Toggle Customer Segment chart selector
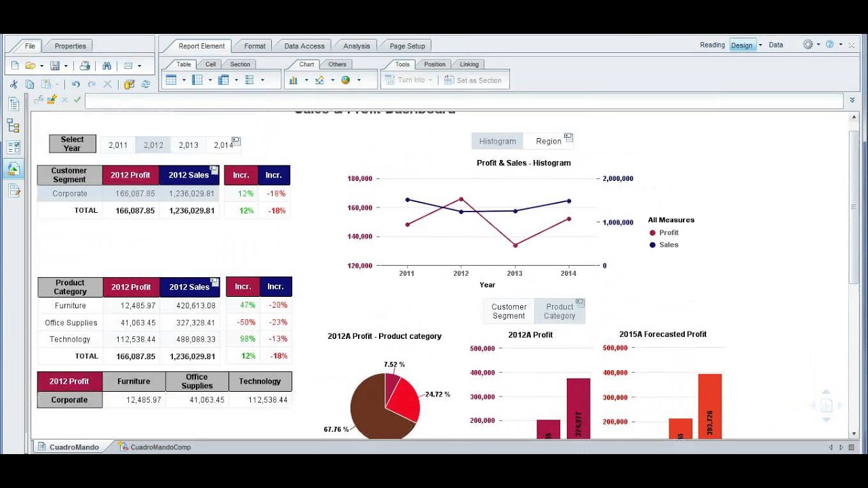868x488 pixels. (509, 311)
